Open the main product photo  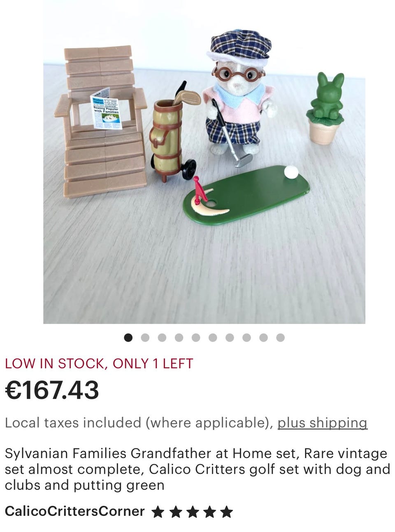(204, 162)
